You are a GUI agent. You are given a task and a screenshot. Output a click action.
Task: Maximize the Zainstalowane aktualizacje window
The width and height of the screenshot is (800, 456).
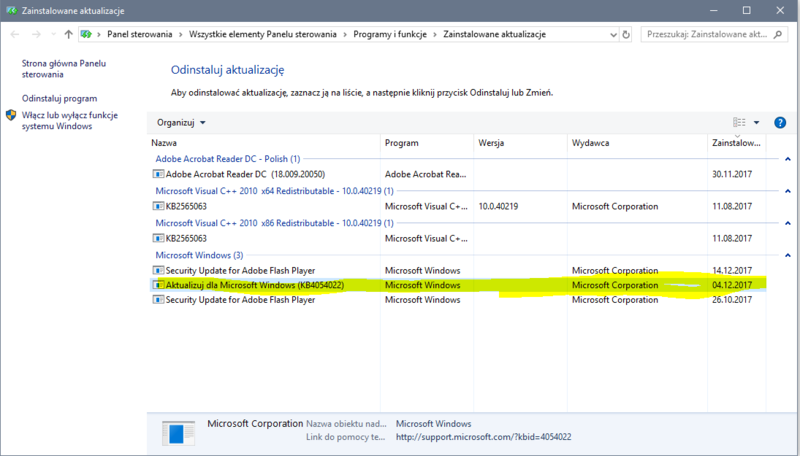(746, 10)
